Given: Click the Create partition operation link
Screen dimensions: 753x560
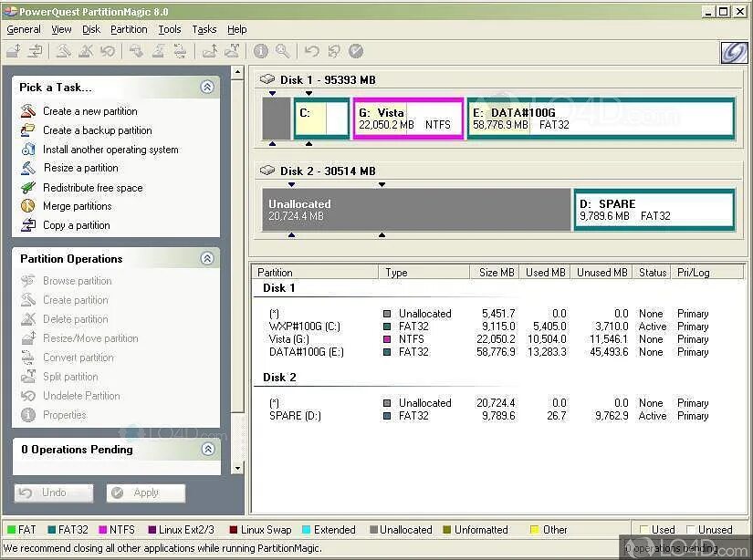Looking at the screenshot, I should [76, 300].
